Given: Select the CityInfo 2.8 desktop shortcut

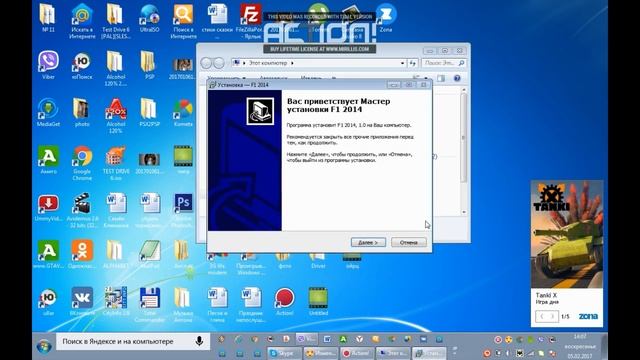Looking at the screenshot, I should [x=116, y=301].
